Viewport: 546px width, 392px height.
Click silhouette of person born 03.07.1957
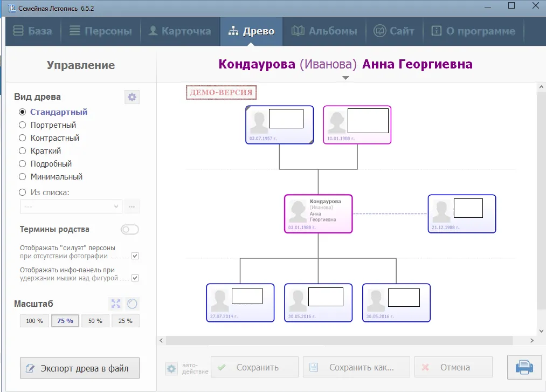coord(258,122)
